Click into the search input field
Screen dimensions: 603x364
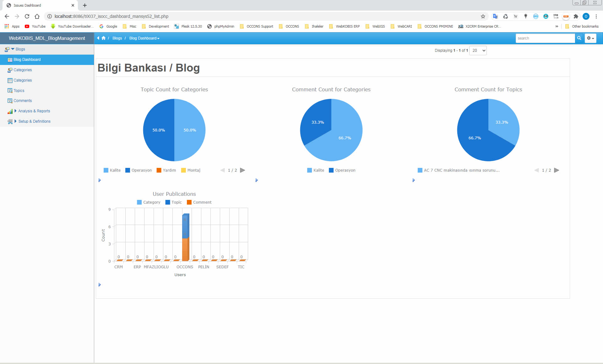coord(545,38)
